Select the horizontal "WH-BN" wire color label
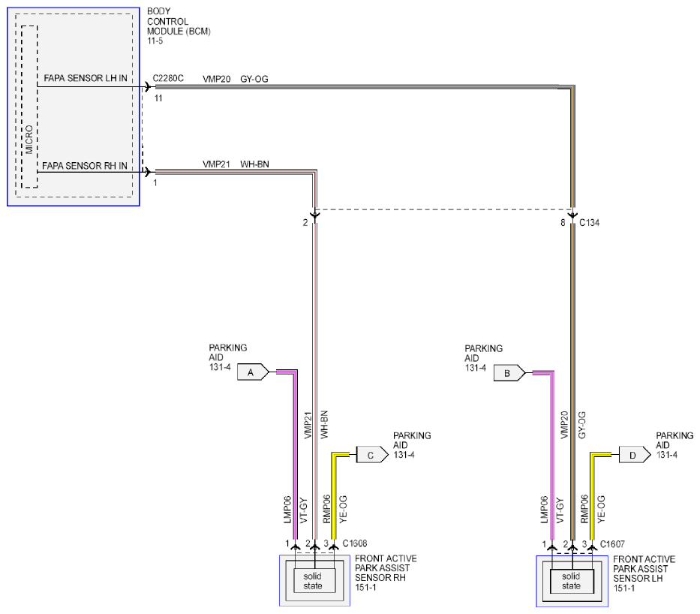Screen dimensions: 700x614 point(254,164)
